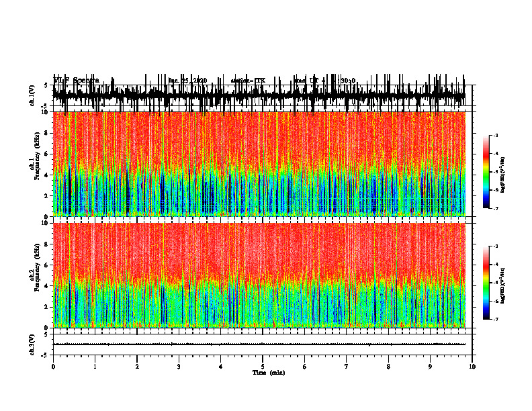The width and height of the screenshot is (532, 411).
Task: Click time axis tick label "1"
Action: (95, 367)
